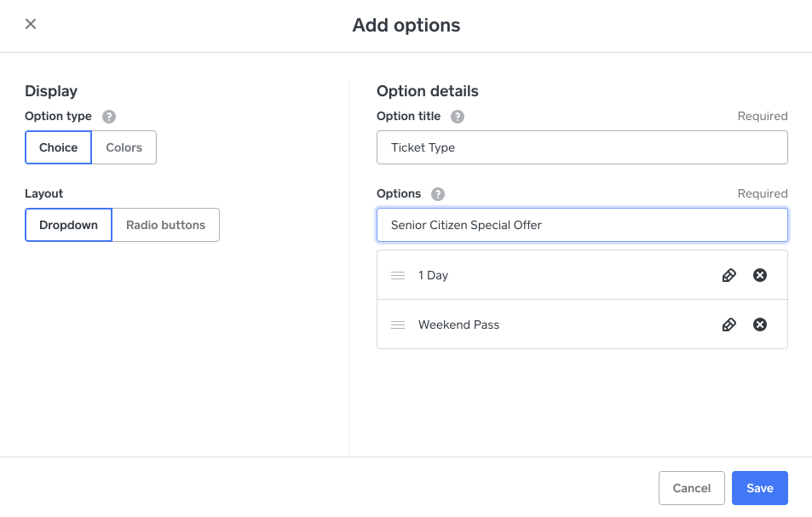Viewport: 812px width, 517px height.
Task: Click the Senior Citizen Special Offer input
Action: click(x=582, y=225)
